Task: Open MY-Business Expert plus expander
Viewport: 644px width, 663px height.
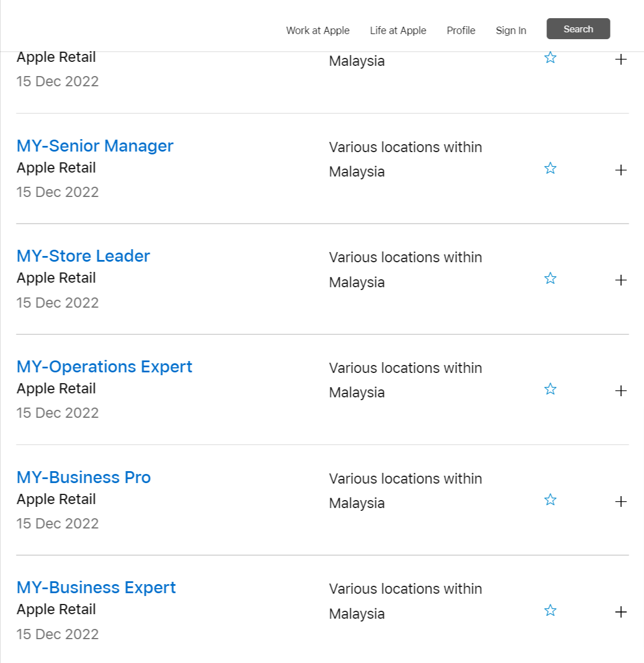Action: pos(621,612)
